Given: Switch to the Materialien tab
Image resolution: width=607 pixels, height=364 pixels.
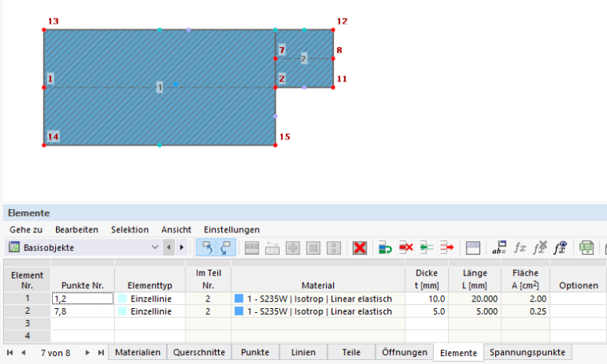Looking at the screenshot, I should (137, 352).
